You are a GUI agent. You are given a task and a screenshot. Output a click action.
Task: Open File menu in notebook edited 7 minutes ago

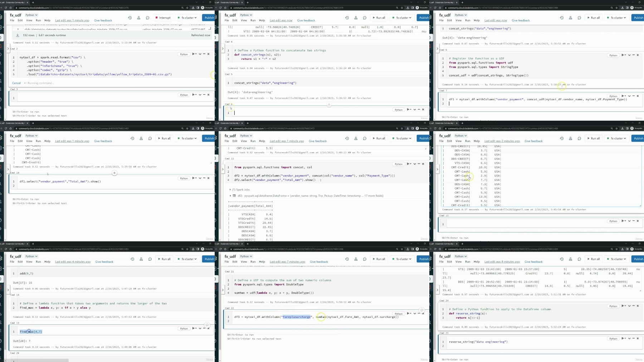tap(227, 262)
